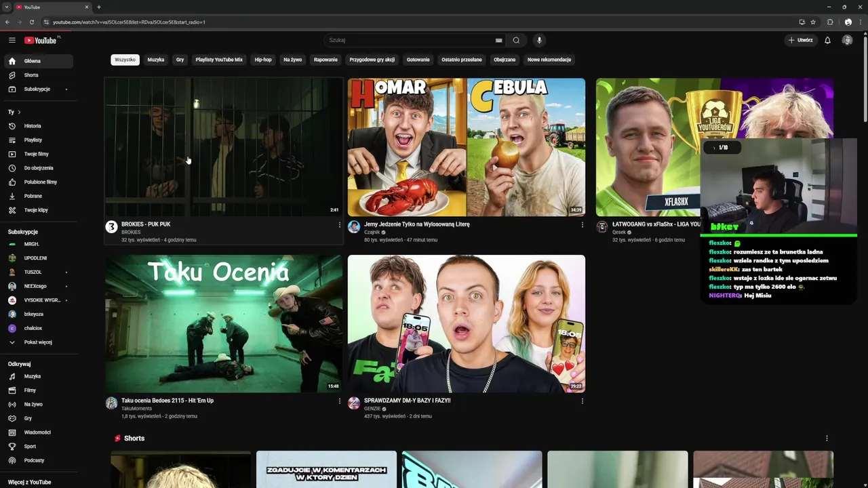The width and height of the screenshot is (868, 488).
Task: Open Główna home in sidebar
Action: 39,61
